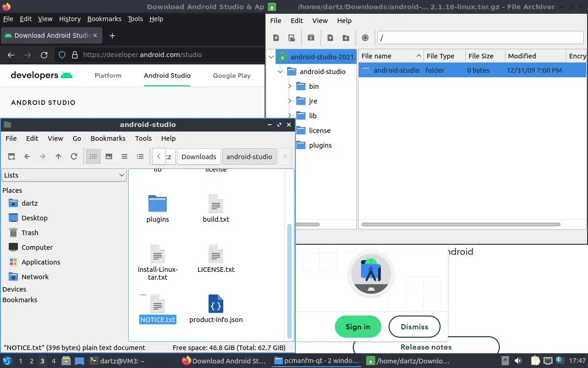Sort archive list by Modified column

coord(536,56)
